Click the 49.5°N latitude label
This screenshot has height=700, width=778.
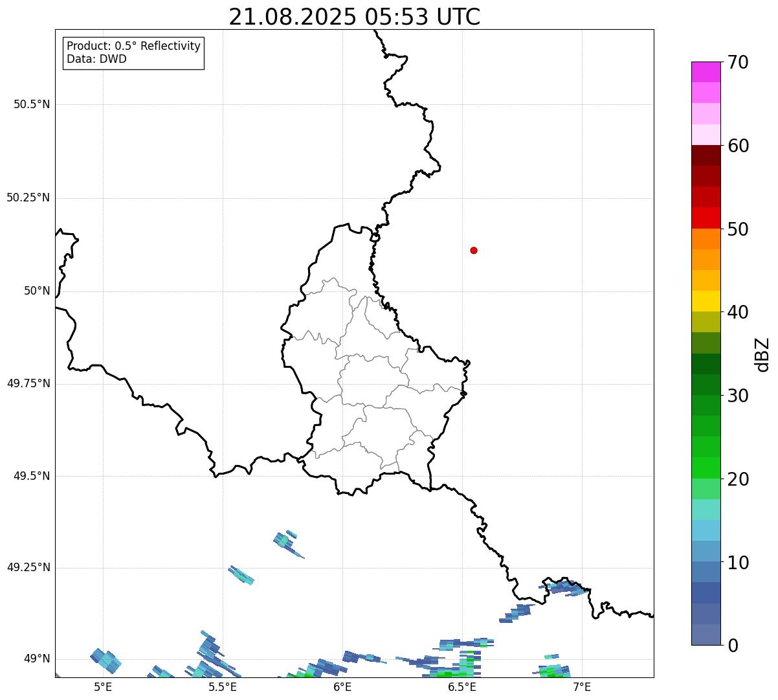pyautogui.click(x=32, y=476)
